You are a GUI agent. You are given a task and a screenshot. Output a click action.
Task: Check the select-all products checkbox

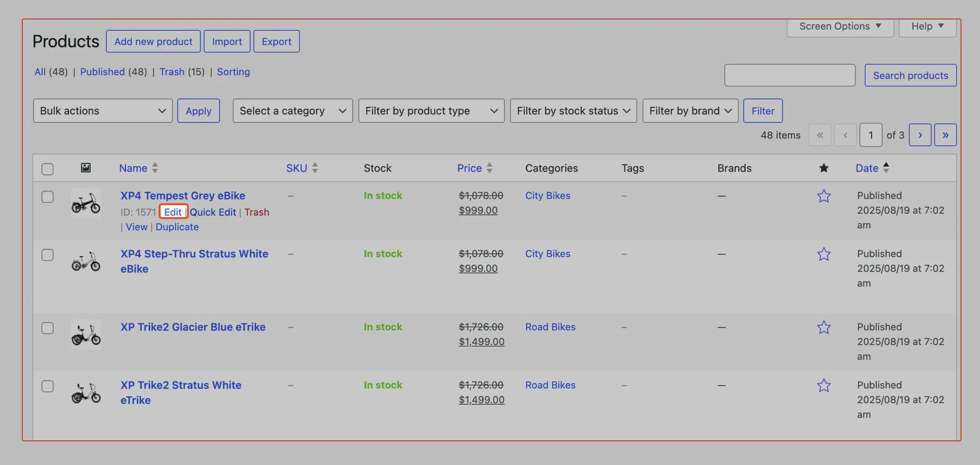pyautogui.click(x=47, y=168)
